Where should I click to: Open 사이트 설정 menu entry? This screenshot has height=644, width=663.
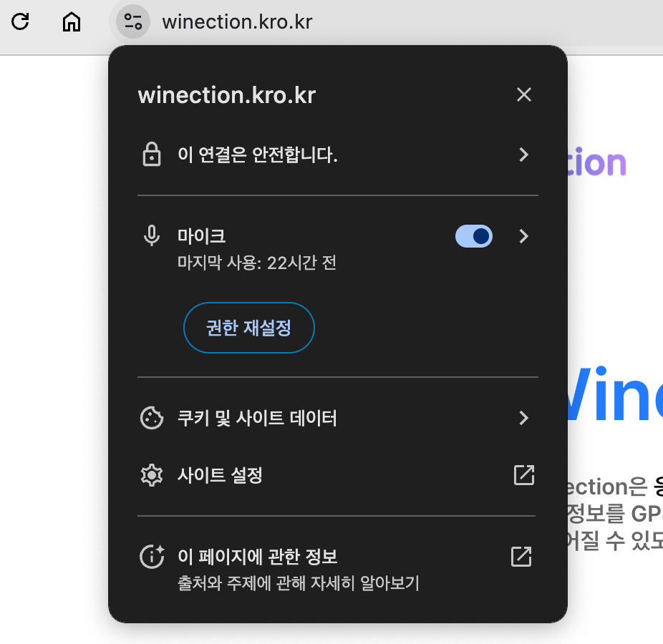(x=337, y=475)
